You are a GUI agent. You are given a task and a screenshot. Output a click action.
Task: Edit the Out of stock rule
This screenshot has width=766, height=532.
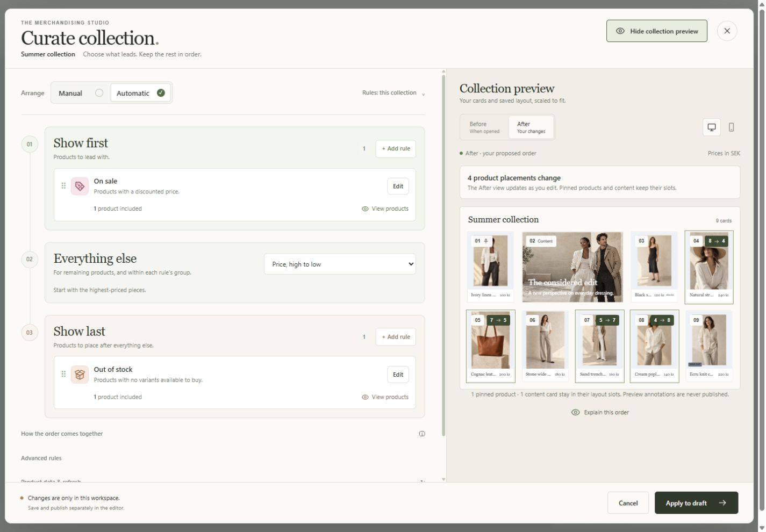point(398,375)
